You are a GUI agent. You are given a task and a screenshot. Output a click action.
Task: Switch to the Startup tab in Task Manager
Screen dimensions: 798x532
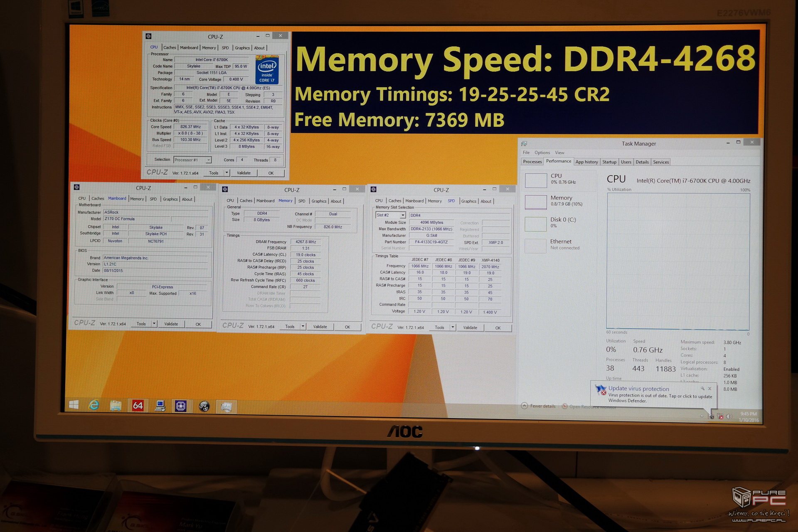(x=609, y=162)
